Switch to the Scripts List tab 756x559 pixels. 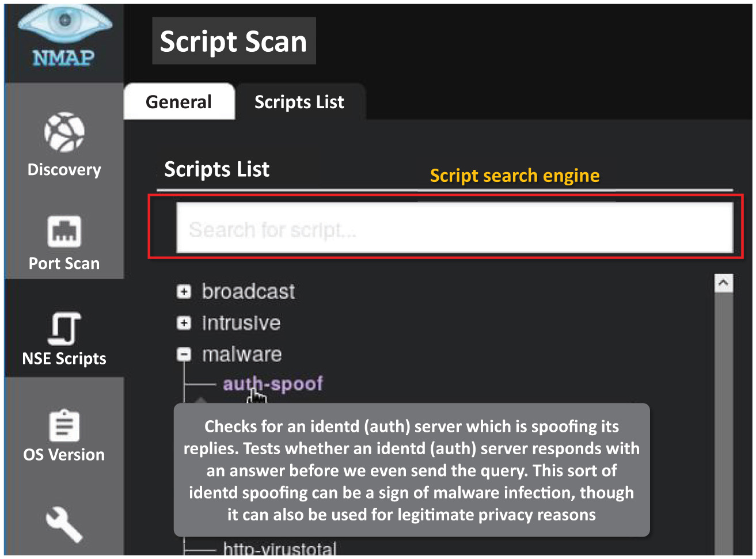[299, 102]
